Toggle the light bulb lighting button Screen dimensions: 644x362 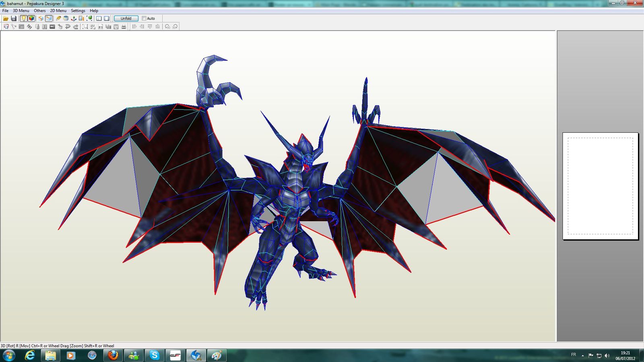click(23, 19)
